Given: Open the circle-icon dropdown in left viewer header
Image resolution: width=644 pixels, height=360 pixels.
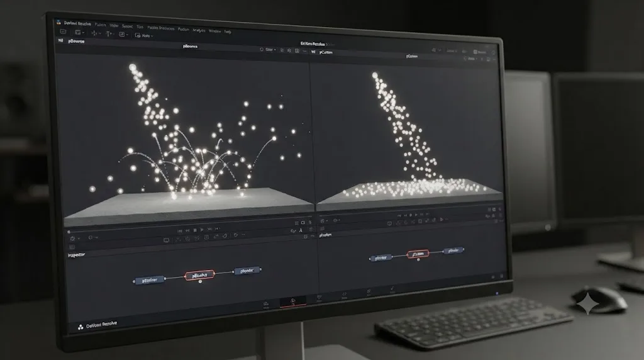Looking at the screenshot, I should click(268, 50).
